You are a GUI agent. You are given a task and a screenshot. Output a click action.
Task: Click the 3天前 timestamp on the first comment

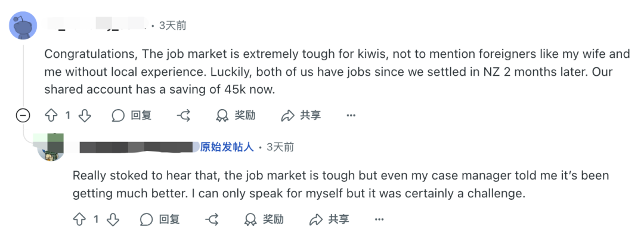(172, 26)
